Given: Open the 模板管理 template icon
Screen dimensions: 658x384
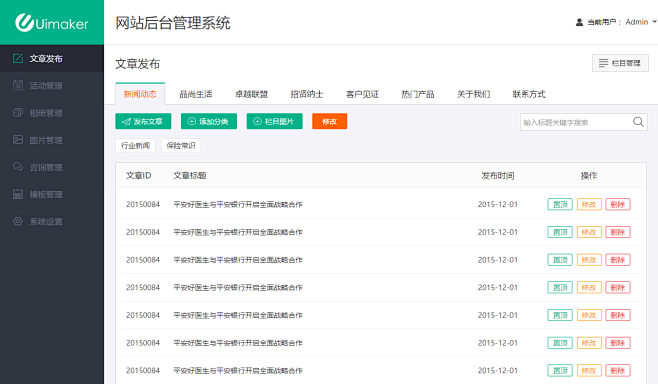Looking at the screenshot, I should point(18,194).
